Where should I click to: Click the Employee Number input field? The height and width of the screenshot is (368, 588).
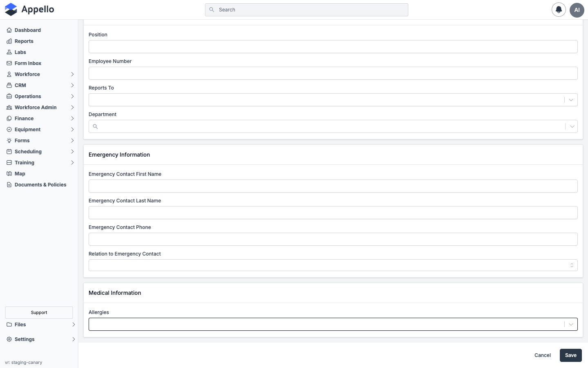coord(333,73)
